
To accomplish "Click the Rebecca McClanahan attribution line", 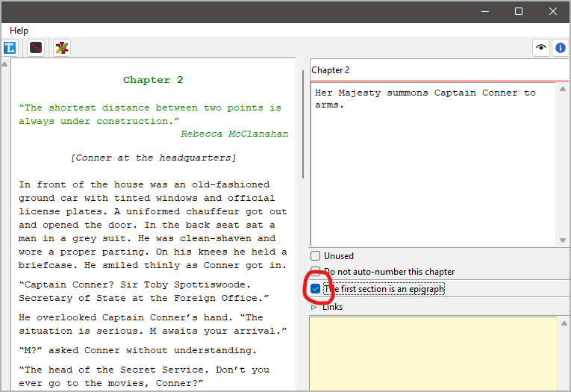I will 234,134.
